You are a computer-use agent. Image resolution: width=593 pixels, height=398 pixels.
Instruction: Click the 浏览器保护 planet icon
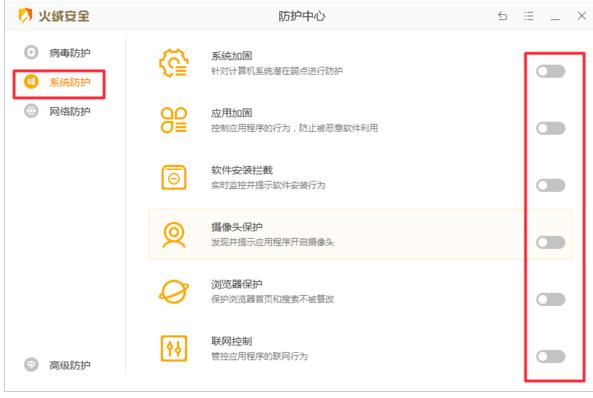(x=174, y=292)
